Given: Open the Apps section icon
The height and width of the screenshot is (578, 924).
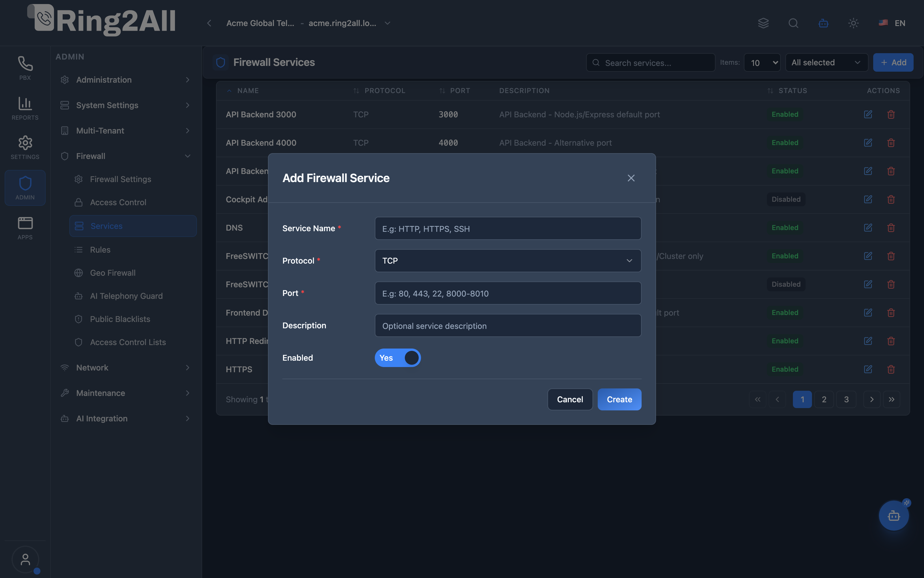Looking at the screenshot, I should [25, 228].
